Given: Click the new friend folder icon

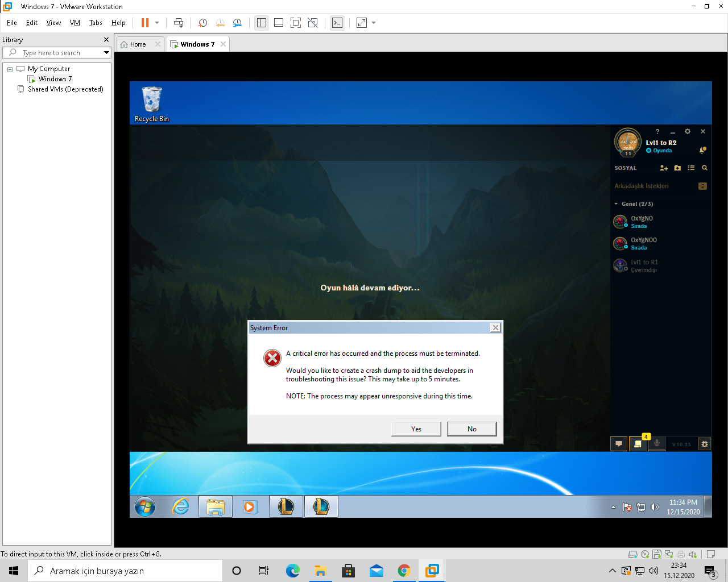Looking at the screenshot, I should point(677,168).
